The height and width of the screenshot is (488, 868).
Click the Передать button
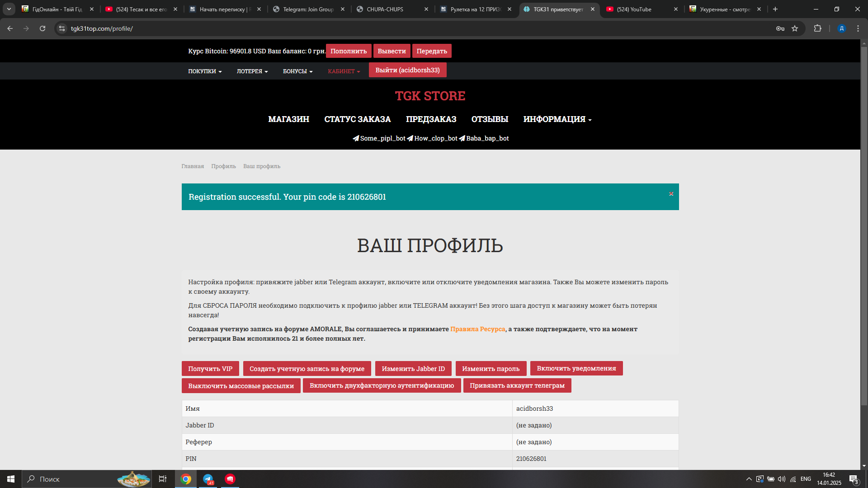click(x=432, y=51)
